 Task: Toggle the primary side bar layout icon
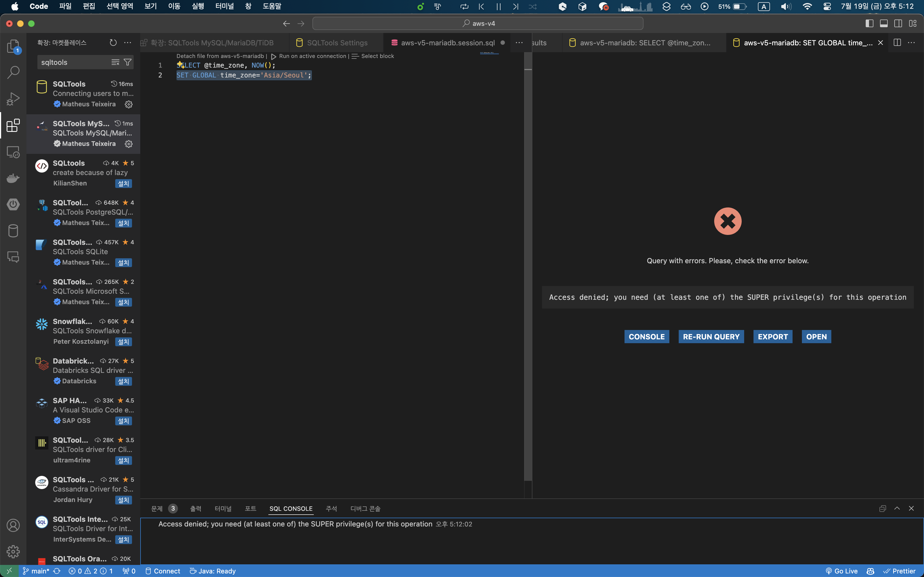(x=869, y=23)
